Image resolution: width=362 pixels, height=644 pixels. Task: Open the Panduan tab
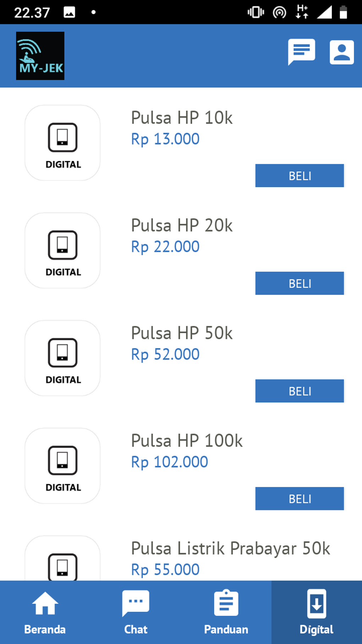tap(226, 612)
